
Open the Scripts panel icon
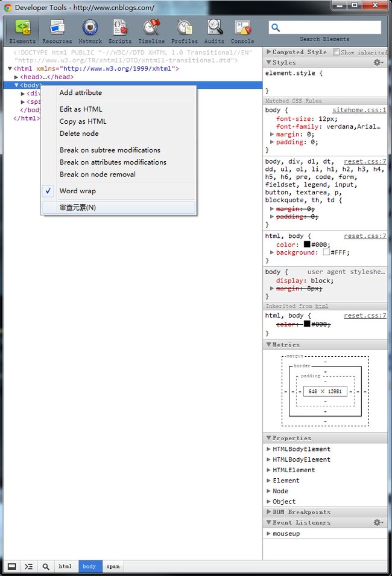[x=120, y=28]
